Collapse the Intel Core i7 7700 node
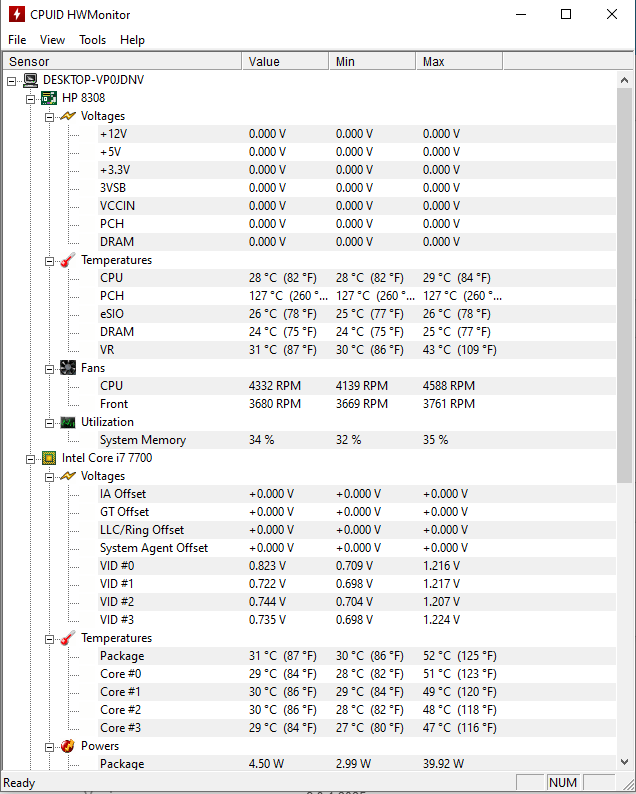The image size is (636, 794). click(30, 458)
